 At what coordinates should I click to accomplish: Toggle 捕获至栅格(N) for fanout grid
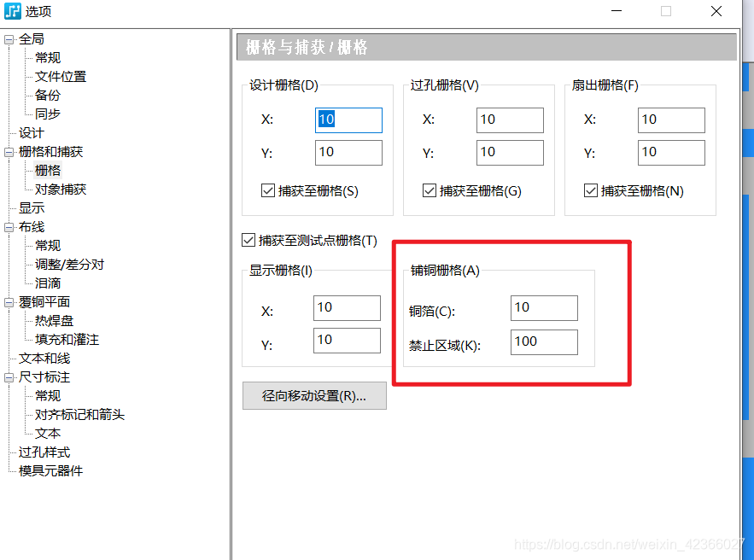click(x=591, y=191)
